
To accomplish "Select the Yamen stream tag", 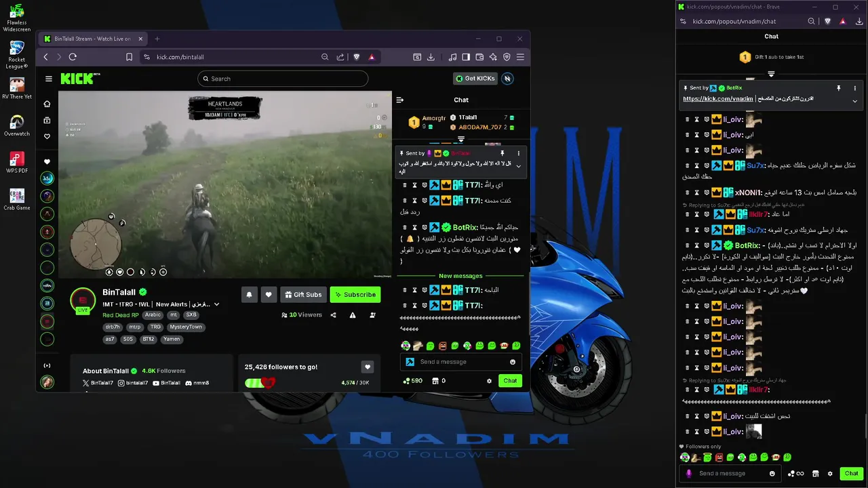I will (172, 339).
